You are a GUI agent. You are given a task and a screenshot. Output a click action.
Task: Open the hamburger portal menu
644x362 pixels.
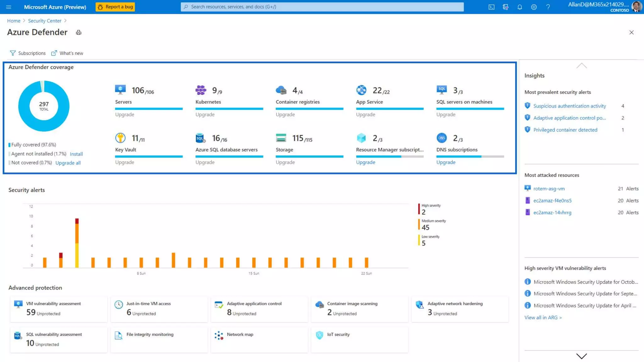click(x=8, y=7)
